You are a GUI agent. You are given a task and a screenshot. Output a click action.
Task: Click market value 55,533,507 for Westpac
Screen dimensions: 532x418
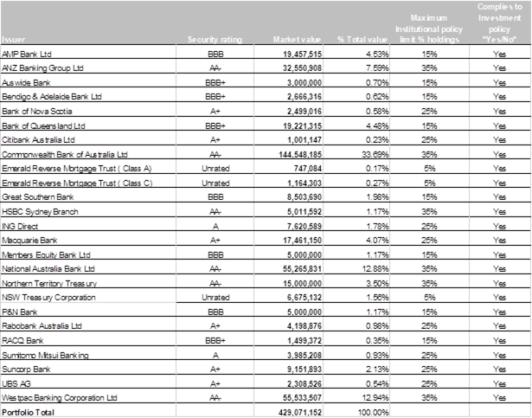[302, 397]
